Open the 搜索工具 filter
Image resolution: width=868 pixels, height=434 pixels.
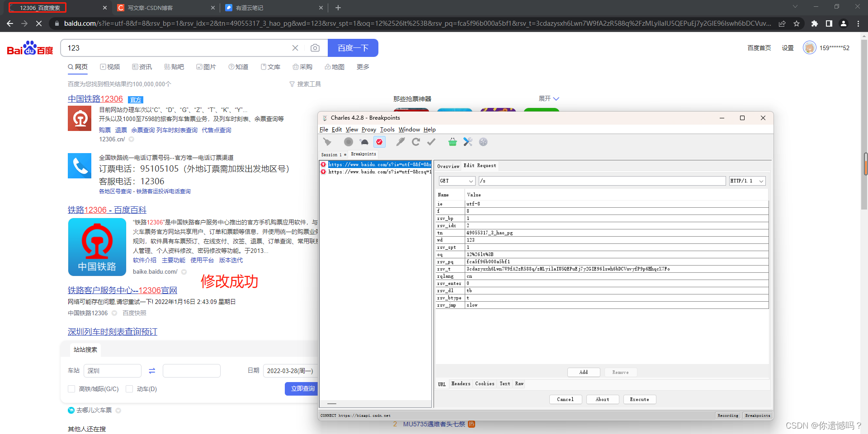point(305,84)
